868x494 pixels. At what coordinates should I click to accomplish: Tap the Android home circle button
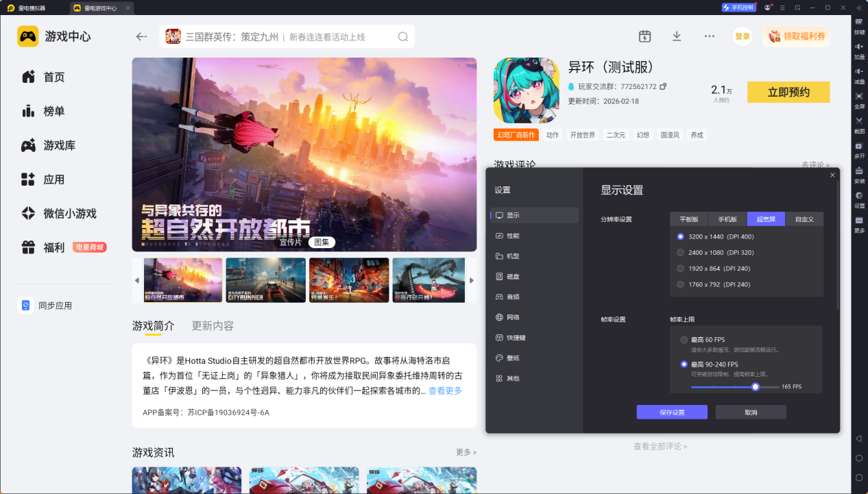859,458
